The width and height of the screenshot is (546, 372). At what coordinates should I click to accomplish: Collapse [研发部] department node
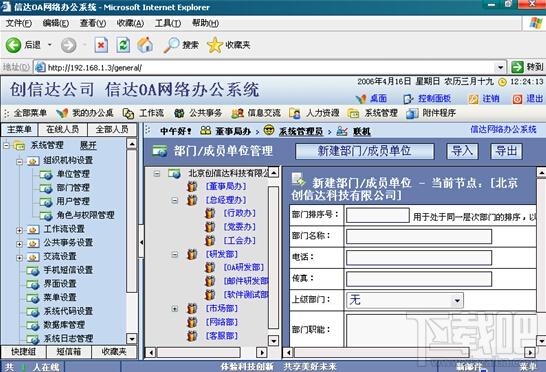coord(175,255)
